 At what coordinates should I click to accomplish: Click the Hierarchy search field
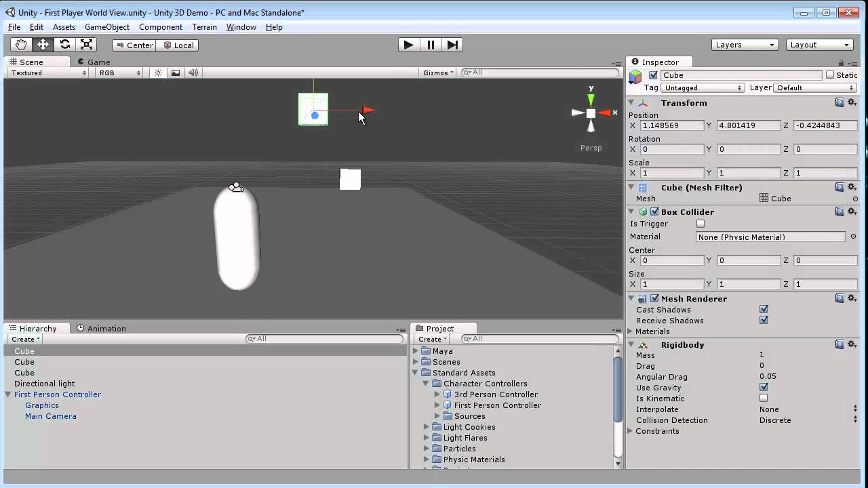click(x=324, y=338)
